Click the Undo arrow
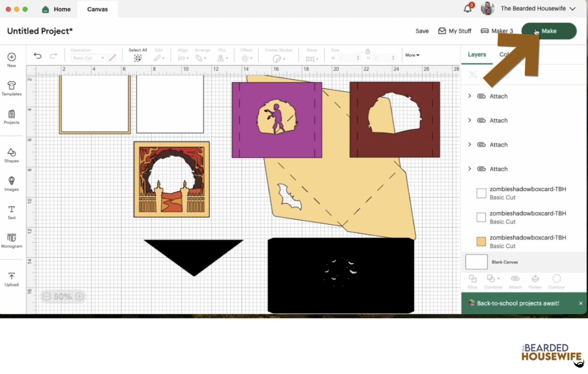 pyautogui.click(x=38, y=56)
